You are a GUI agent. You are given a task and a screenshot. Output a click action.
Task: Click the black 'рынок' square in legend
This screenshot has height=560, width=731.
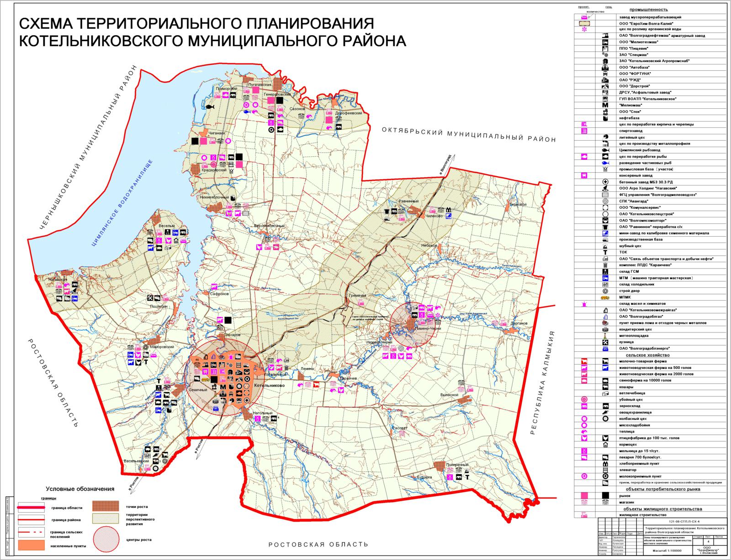pyautogui.click(x=605, y=496)
